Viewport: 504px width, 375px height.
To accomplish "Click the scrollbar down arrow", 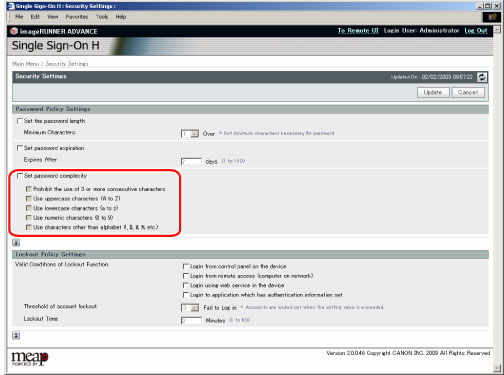I will click(x=497, y=368).
